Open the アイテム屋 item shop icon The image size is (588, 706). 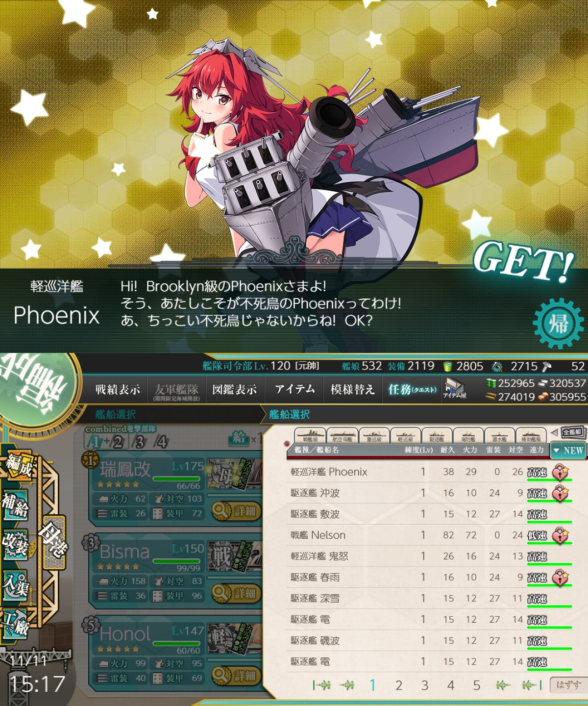[454, 389]
